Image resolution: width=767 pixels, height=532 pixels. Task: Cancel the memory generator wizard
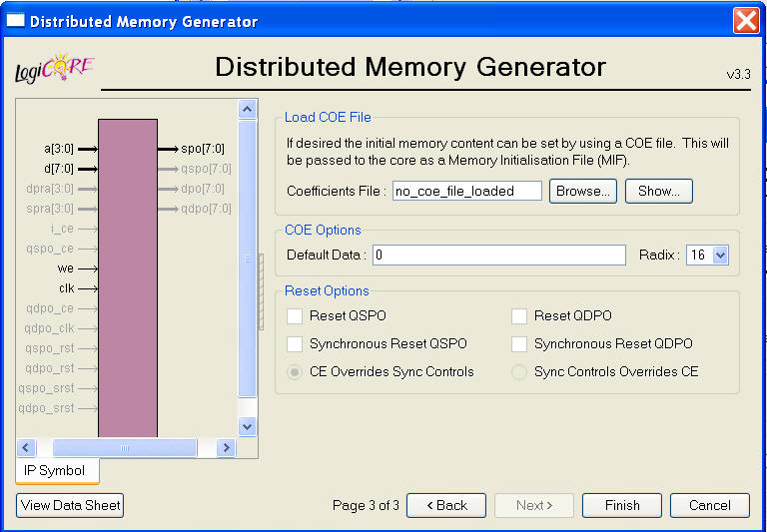pos(710,506)
